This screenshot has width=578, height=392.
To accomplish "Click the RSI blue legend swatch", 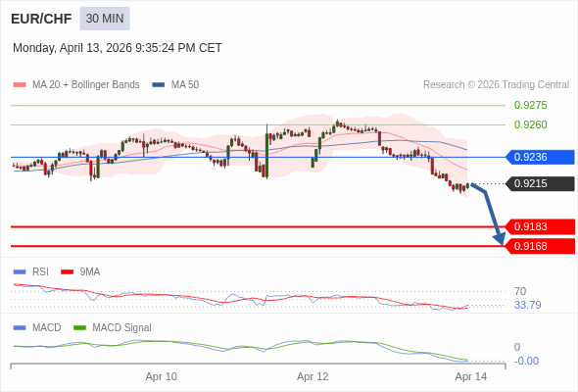I will 20,272.
